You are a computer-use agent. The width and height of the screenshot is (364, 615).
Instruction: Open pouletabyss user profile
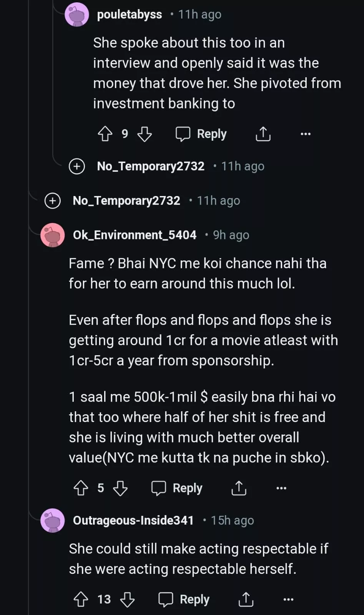click(129, 15)
